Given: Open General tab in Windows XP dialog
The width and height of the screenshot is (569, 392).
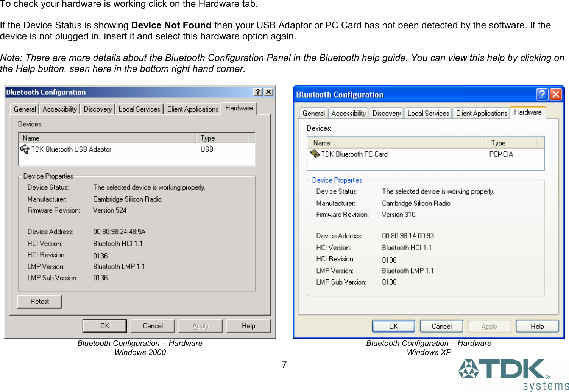Looking at the screenshot, I should pos(313,113).
